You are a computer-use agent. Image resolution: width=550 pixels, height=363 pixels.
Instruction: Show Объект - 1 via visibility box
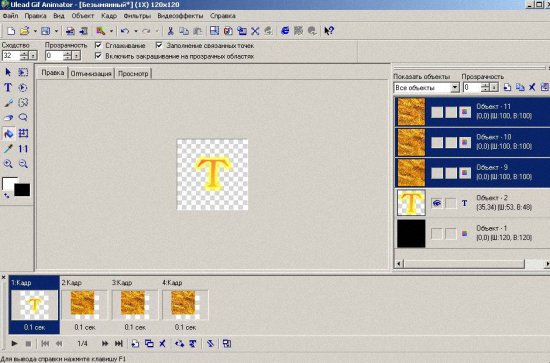click(437, 234)
